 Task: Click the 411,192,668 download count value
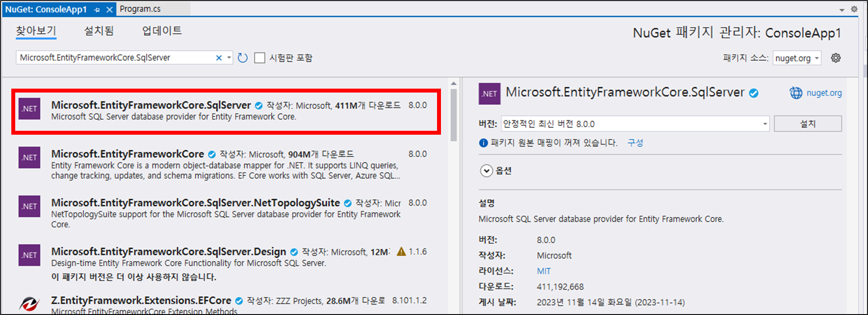point(560,287)
